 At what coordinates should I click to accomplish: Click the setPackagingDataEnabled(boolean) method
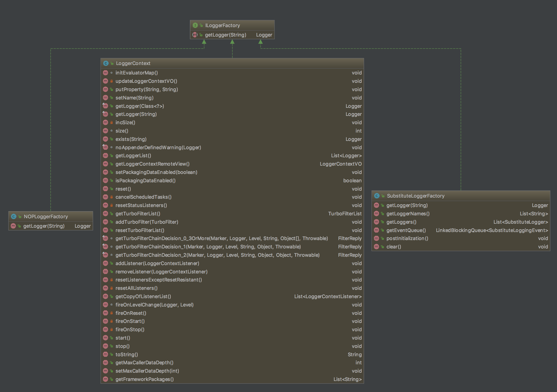(156, 172)
